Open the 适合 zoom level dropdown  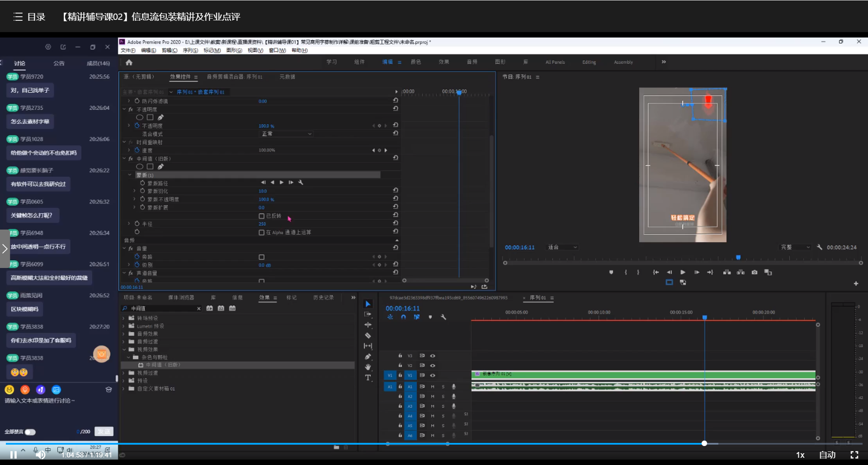[562, 248]
